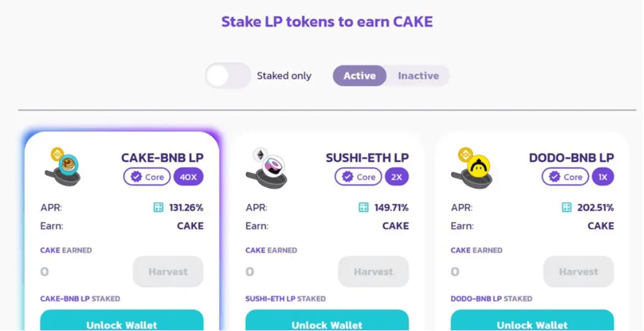Open APR calculator for CAKE-BNB LP
This screenshot has width=644, height=331.
158,208
